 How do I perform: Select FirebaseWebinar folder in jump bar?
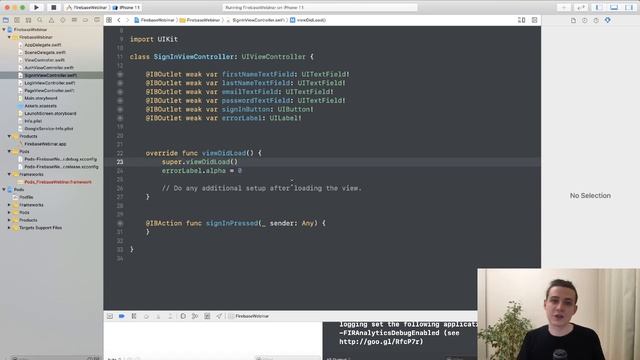tap(200, 20)
